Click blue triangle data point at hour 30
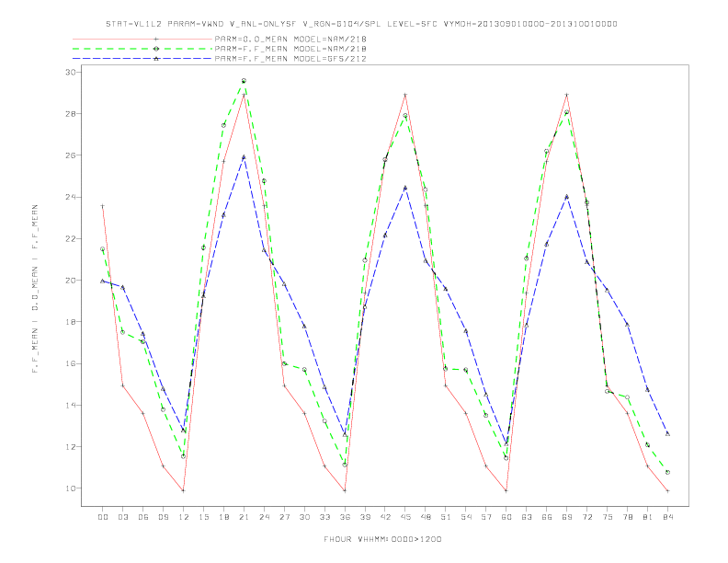Viewport: 728px width, 563px height. [304, 327]
